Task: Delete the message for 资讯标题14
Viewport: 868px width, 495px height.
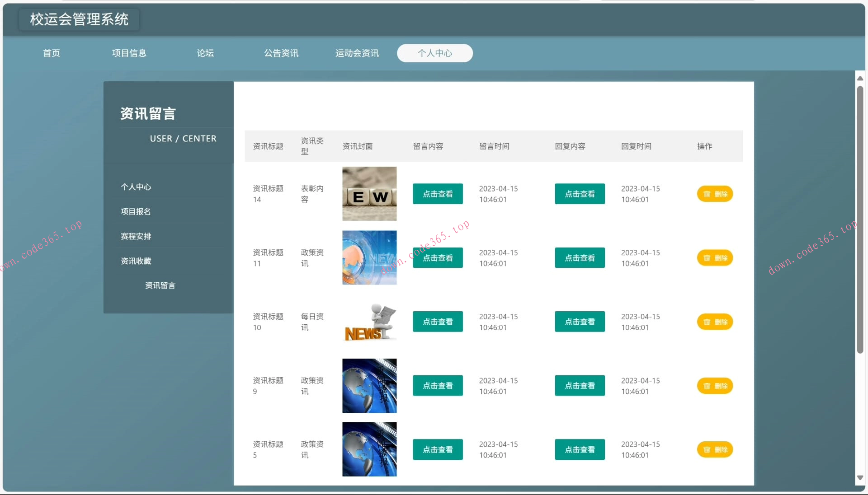Action: [x=715, y=194]
